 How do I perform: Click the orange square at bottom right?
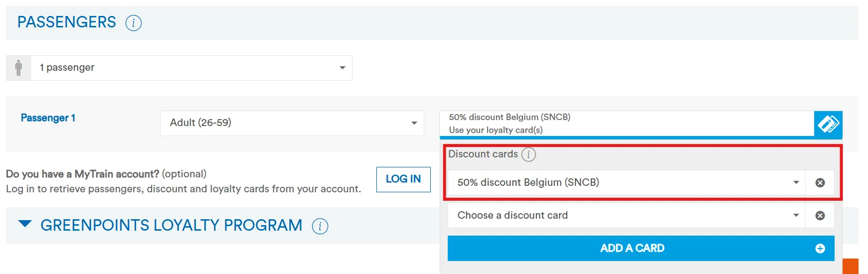pyautogui.click(x=850, y=266)
